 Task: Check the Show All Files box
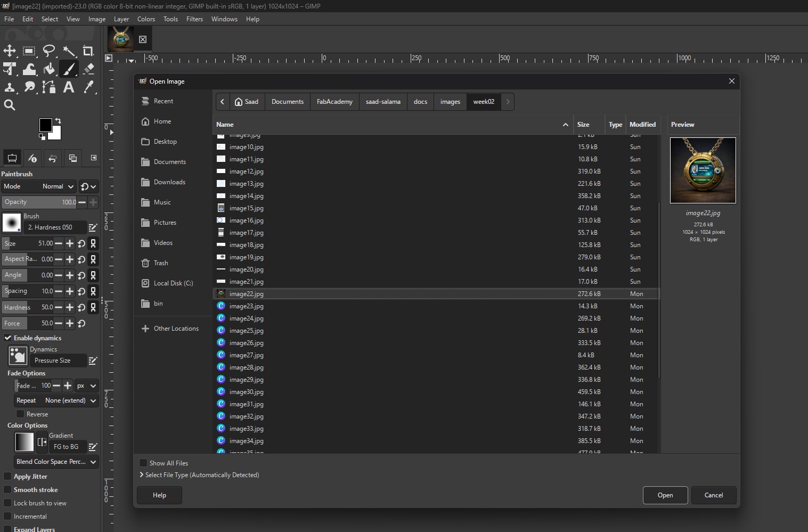coord(143,463)
